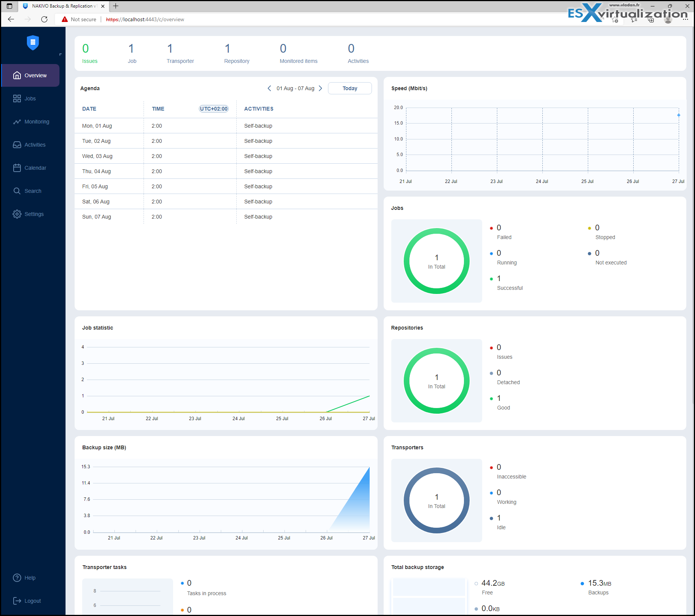Click the browser back arrow
The width and height of the screenshot is (695, 616).
pos(11,19)
